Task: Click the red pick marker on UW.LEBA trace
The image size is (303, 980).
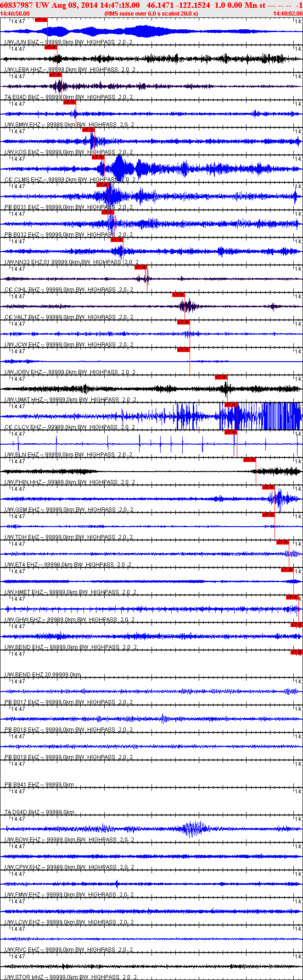Action: (50, 47)
